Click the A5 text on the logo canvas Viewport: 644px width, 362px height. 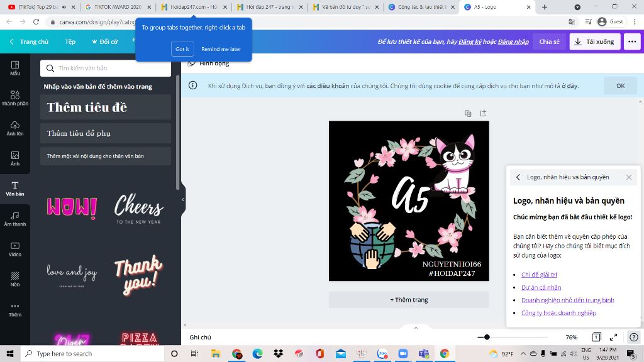click(411, 195)
